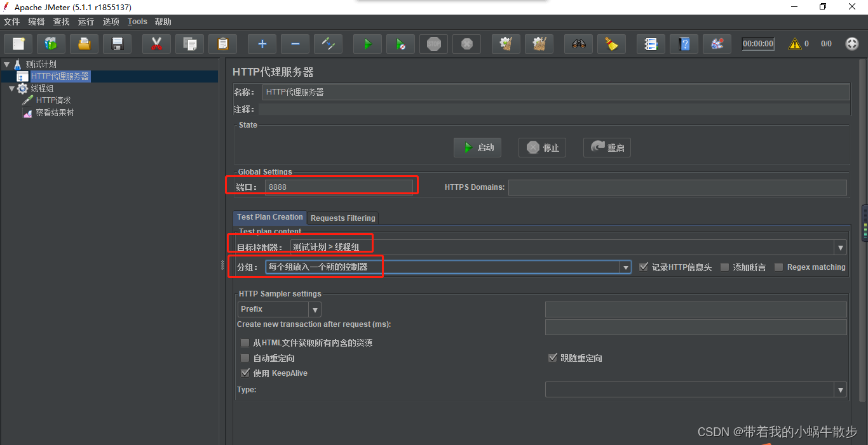868x445 pixels.
Task: Enable the Regex matching checkbox
Action: click(x=778, y=267)
